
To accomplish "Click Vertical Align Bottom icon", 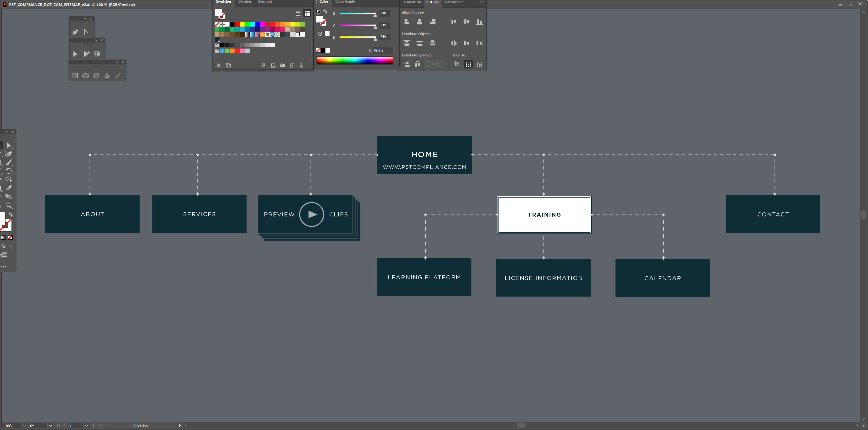I will 480,22.
